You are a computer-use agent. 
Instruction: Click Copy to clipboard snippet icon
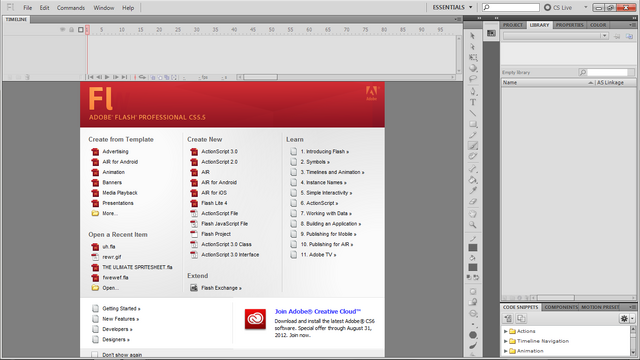point(521,318)
